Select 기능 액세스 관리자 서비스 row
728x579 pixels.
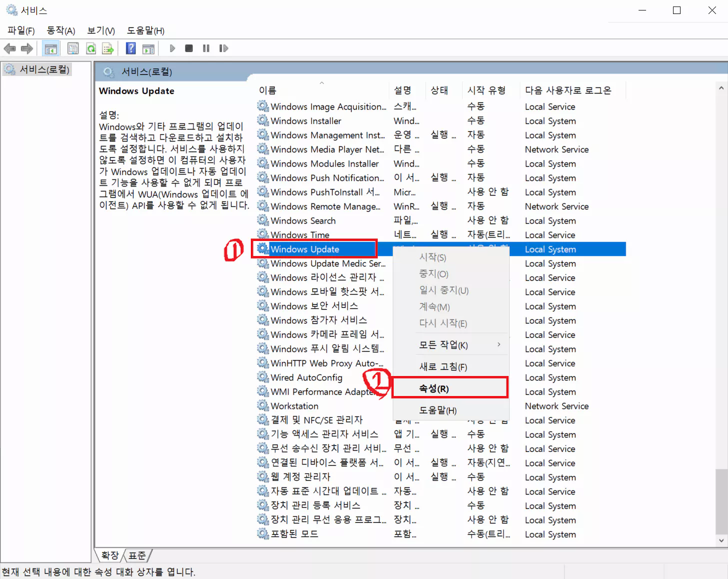441,434
